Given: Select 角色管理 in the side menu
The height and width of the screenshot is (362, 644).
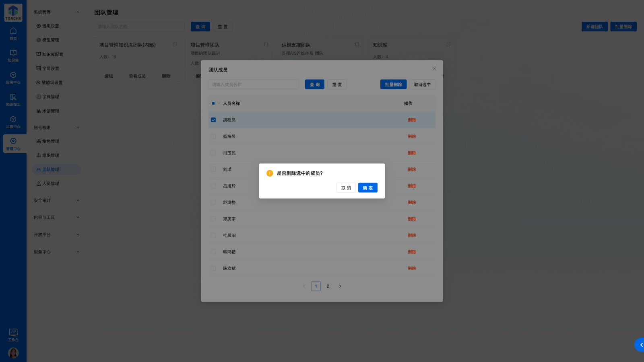Looking at the screenshot, I should [x=51, y=141].
